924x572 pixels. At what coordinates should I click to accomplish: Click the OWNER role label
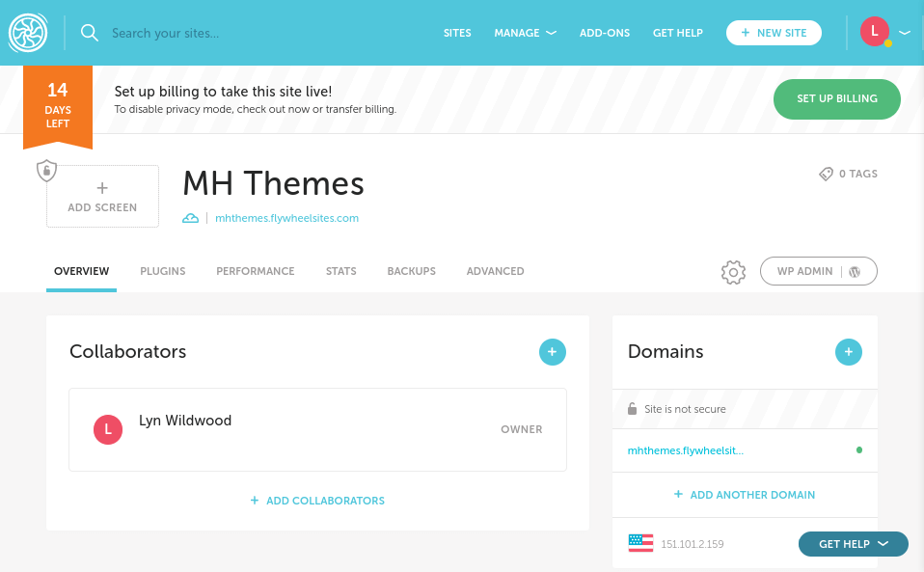[522, 429]
